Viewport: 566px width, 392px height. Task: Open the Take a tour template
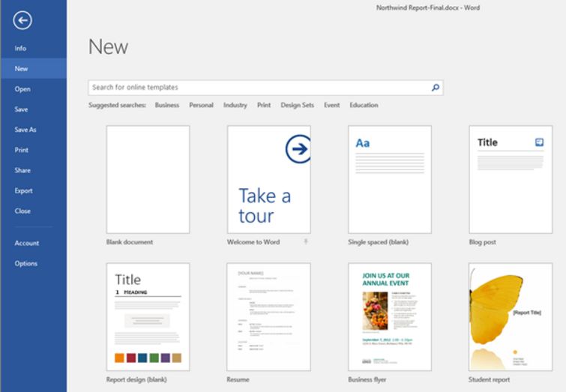pos(269,179)
